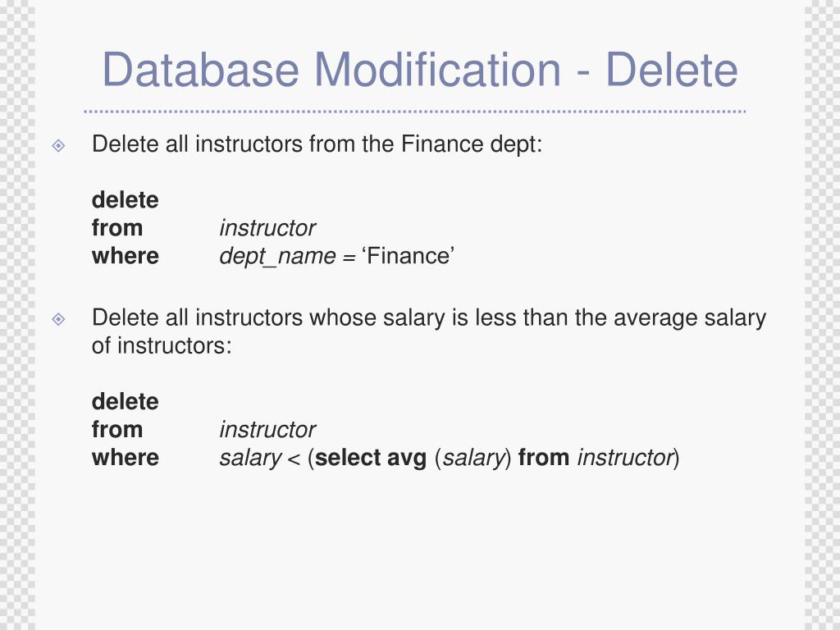Click the 'Finance' string literal

point(409,256)
